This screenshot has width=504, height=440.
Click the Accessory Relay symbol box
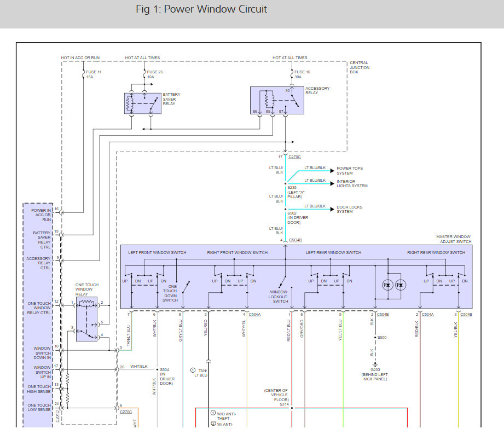click(276, 101)
